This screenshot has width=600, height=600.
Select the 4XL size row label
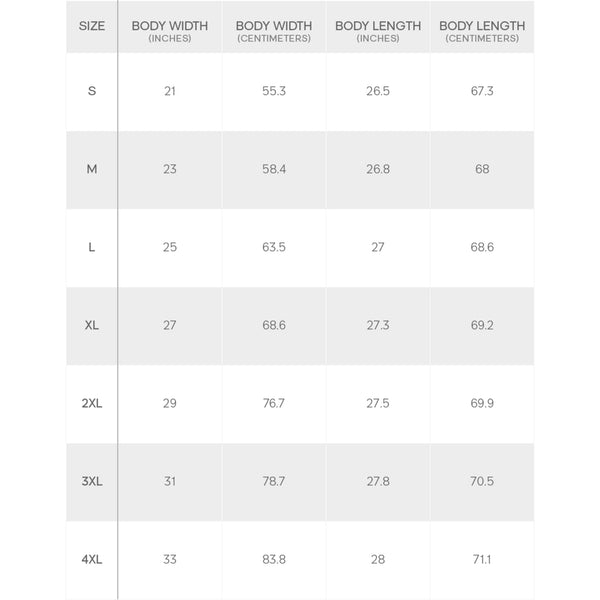pyautogui.click(x=92, y=559)
